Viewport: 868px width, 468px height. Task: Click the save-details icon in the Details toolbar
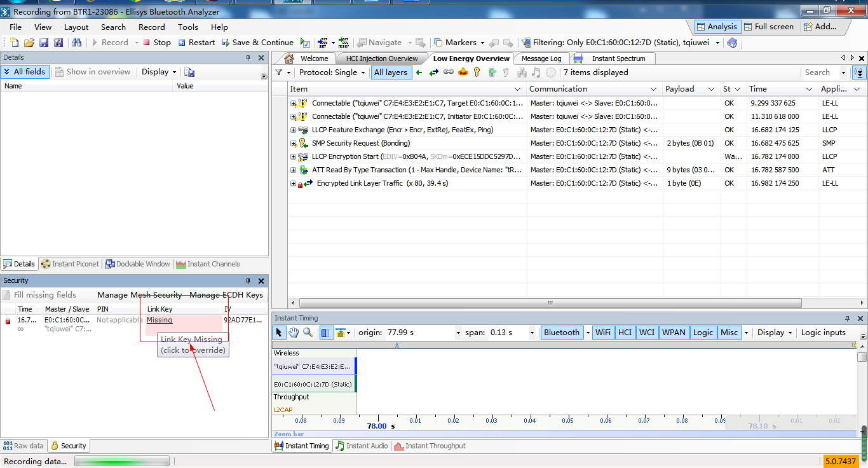tap(189, 72)
